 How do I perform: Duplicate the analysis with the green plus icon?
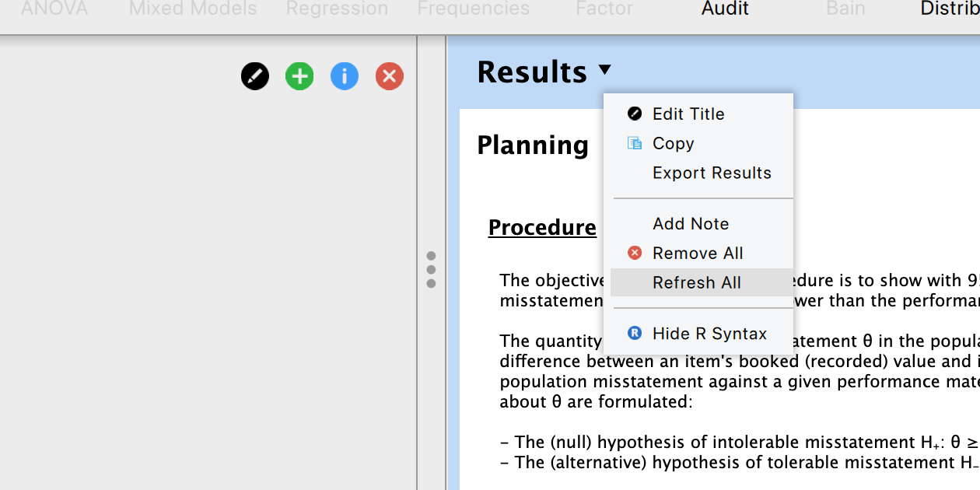(x=299, y=76)
